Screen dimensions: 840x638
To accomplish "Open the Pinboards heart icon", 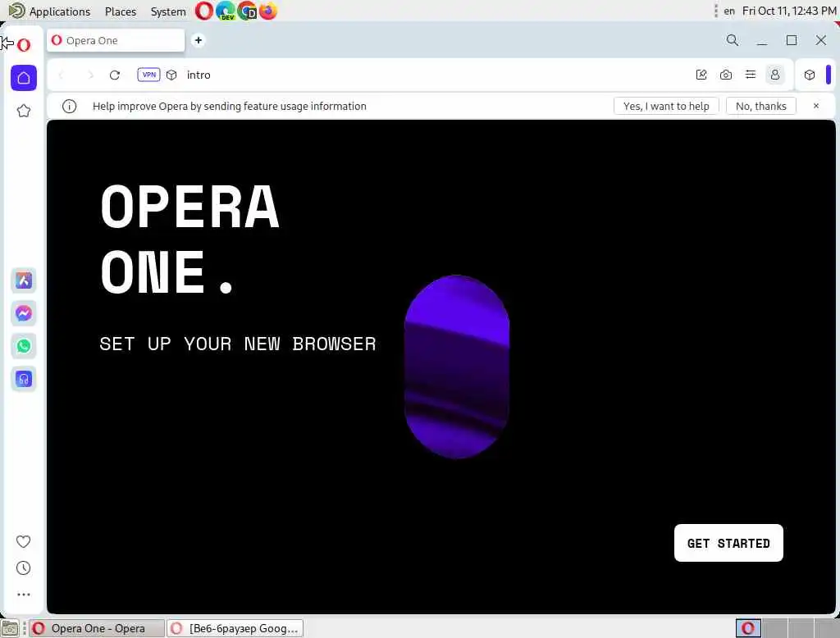I will pos(23,541).
